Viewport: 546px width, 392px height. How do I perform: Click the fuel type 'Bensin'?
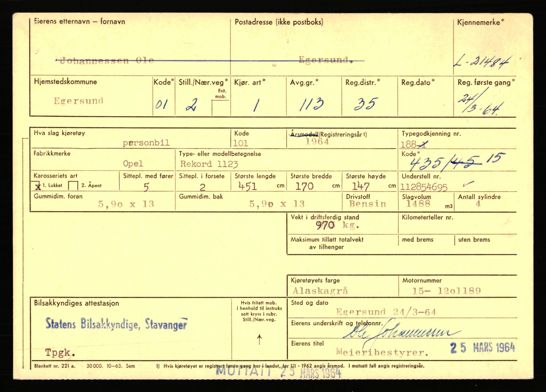coord(368,204)
